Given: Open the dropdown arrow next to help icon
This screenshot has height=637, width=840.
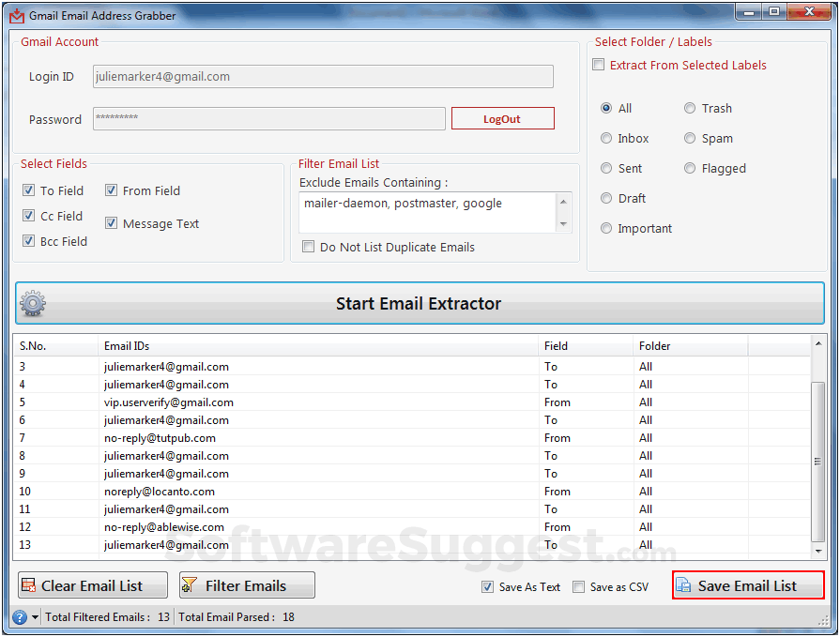Looking at the screenshot, I should (35, 617).
